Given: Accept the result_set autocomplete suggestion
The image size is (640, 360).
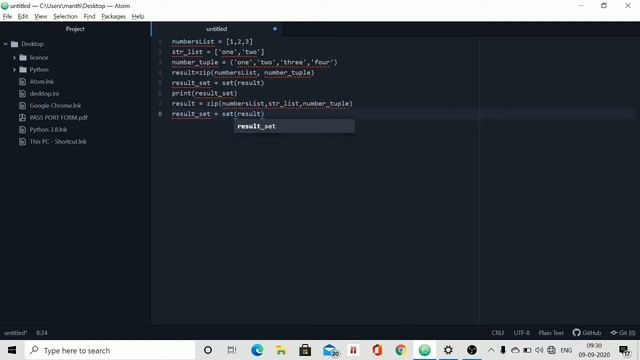Looking at the screenshot, I should (x=294, y=127).
